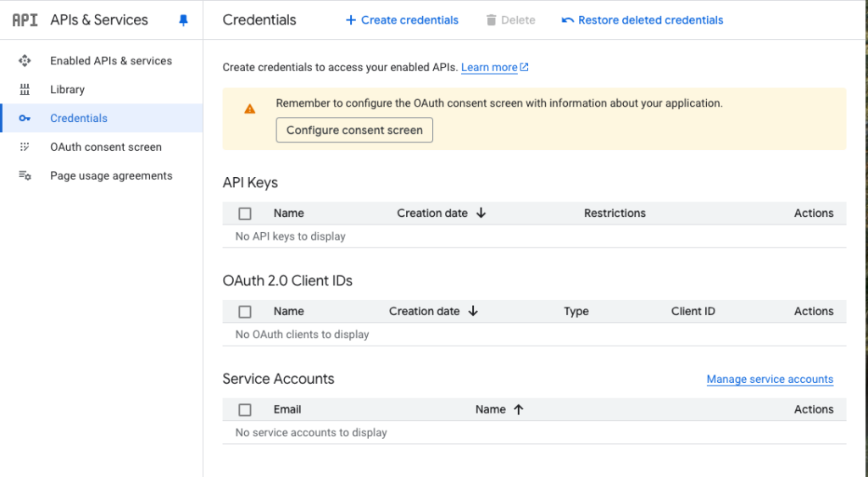The width and height of the screenshot is (868, 477).
Task: Open Manage service accounts link
Action: [770, 379]
